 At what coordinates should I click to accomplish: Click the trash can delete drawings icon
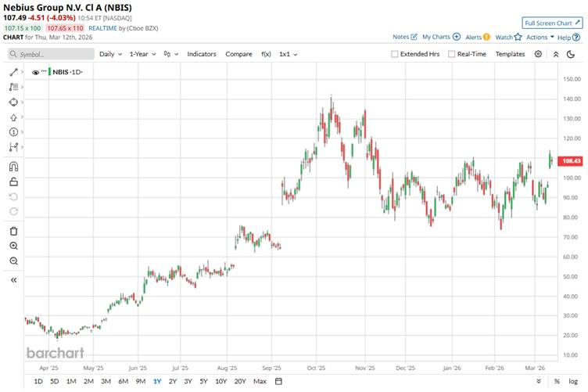[13, 231]
